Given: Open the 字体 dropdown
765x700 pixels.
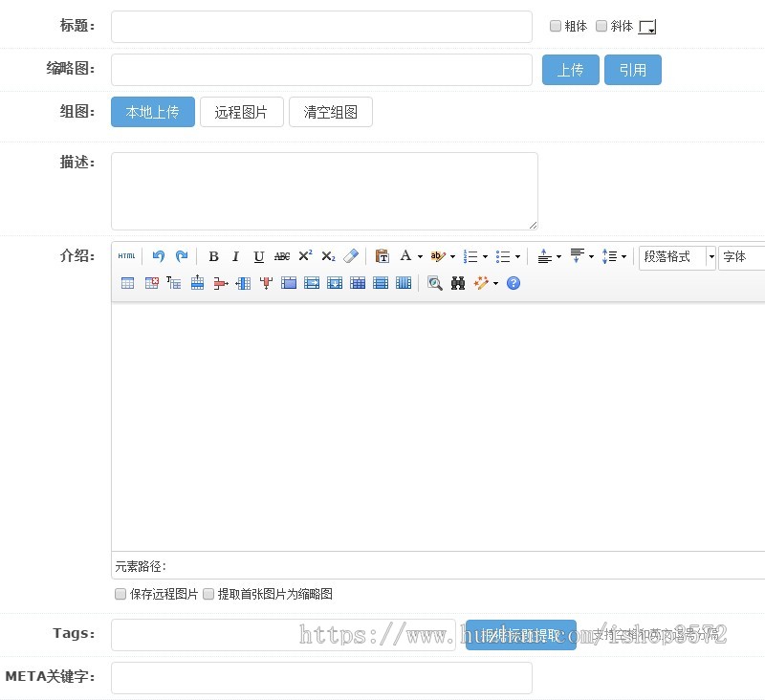Looking at the screenshot, I should pos(741,256).
